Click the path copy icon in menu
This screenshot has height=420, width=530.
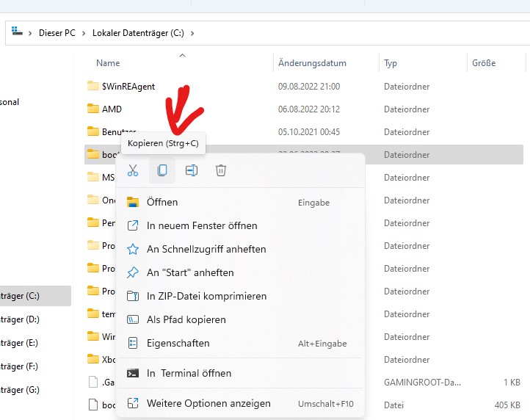click(x=133, y=319)
